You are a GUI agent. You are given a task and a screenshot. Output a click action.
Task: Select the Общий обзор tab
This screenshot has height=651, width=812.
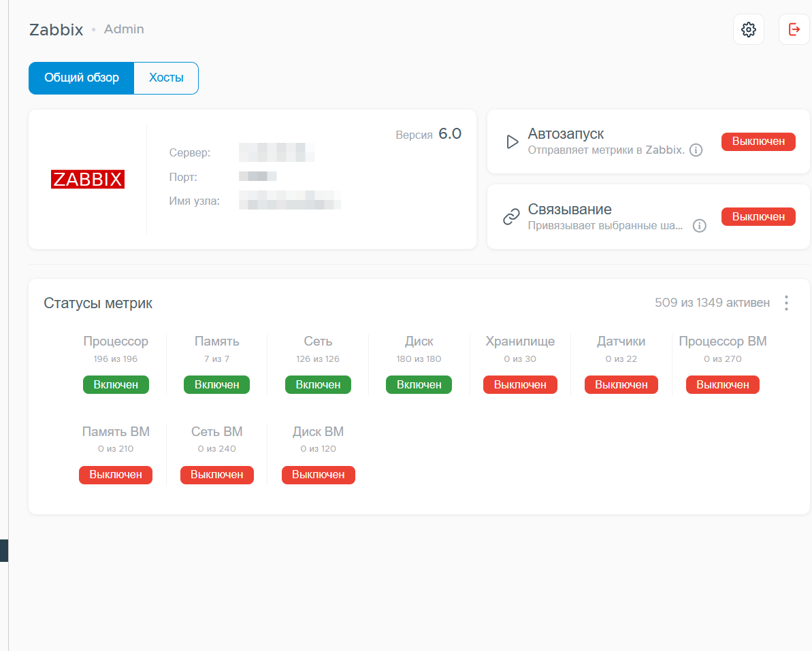pyautogui.click(x=81, y=78)
